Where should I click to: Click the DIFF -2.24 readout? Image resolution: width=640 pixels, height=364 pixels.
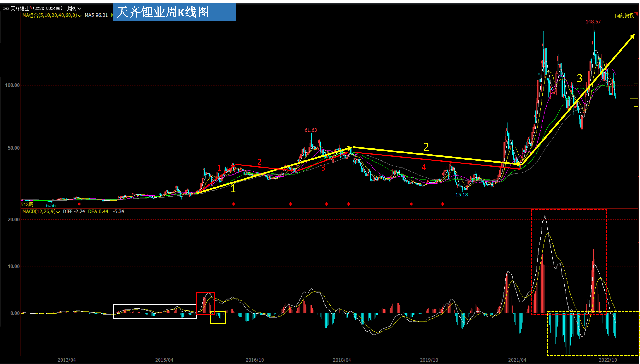coord(74,211)
